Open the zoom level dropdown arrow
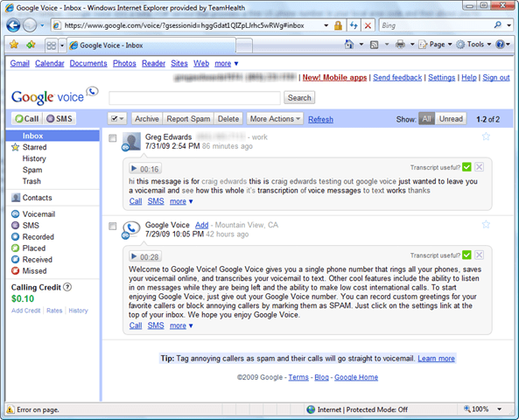 (499, 409)
